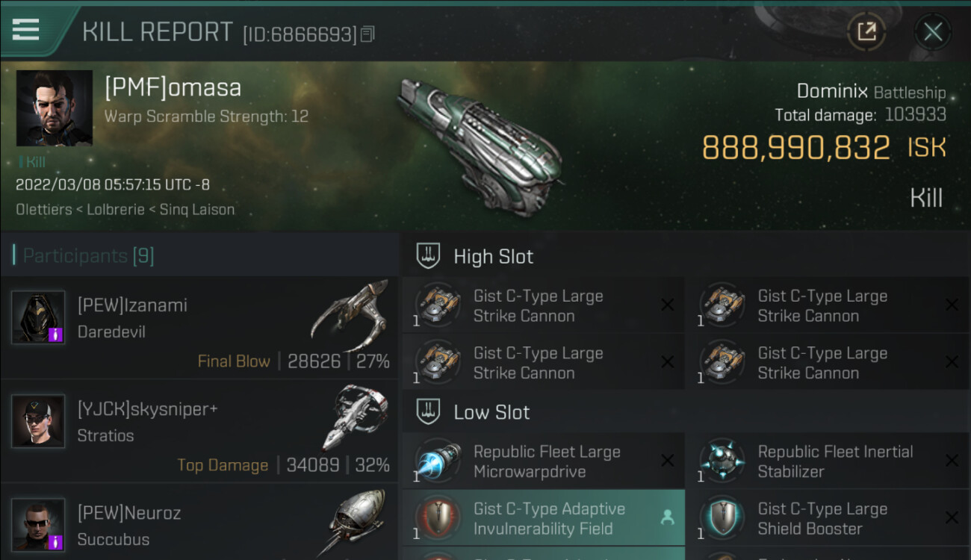Image resolution: width=971 pixels, height=560 pixels.
Task: Close the kill report window
Action: [x=932, y=31]
